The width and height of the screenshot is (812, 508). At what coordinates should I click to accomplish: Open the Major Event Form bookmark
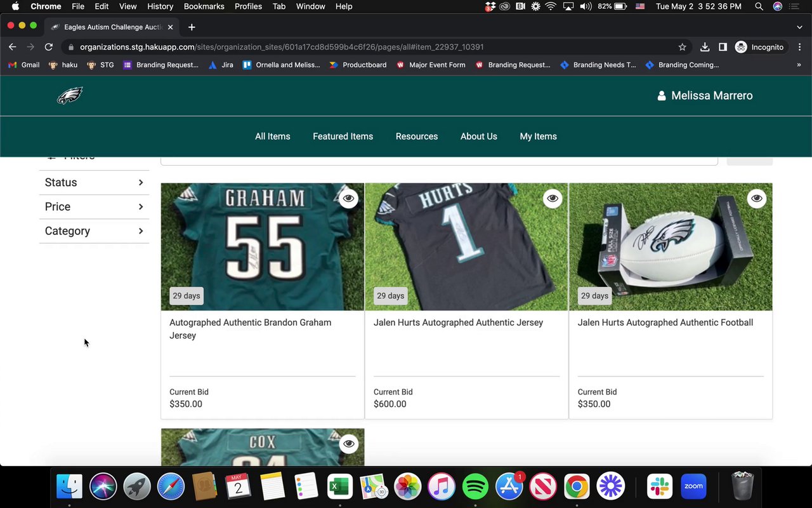(x=431, y=65)
